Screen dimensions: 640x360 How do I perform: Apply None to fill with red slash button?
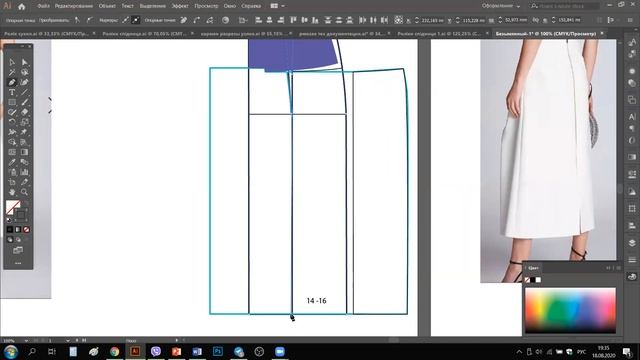tap(26, 229)
